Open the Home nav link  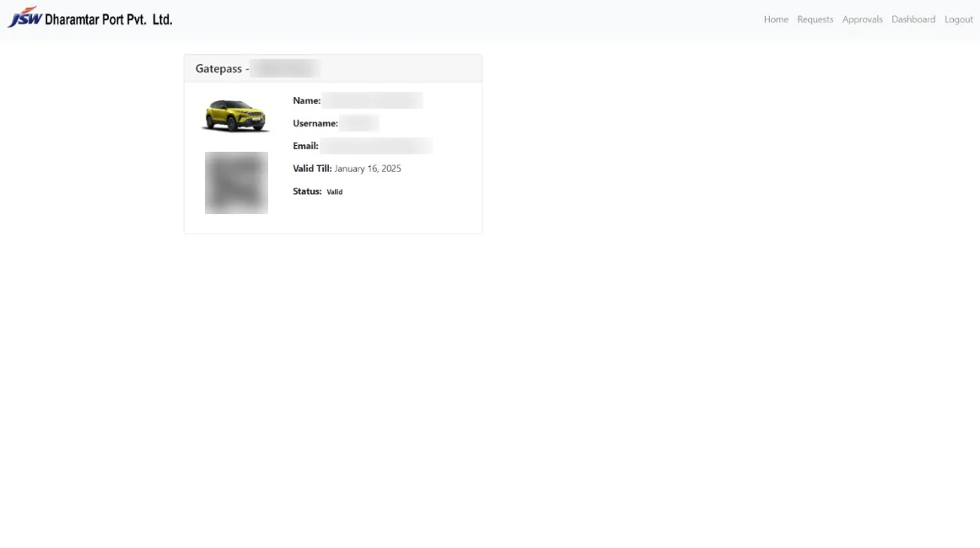[x=776, y=19]
